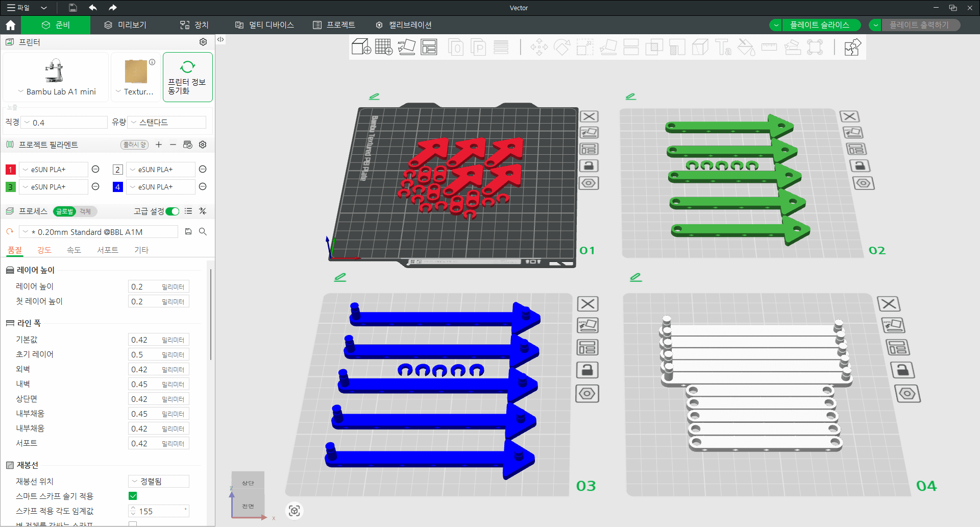Image resolution: width=980 pixels, height=527 pixels.
Task: Open the 서포트 support settings tab
Action: tap(108, 250)
